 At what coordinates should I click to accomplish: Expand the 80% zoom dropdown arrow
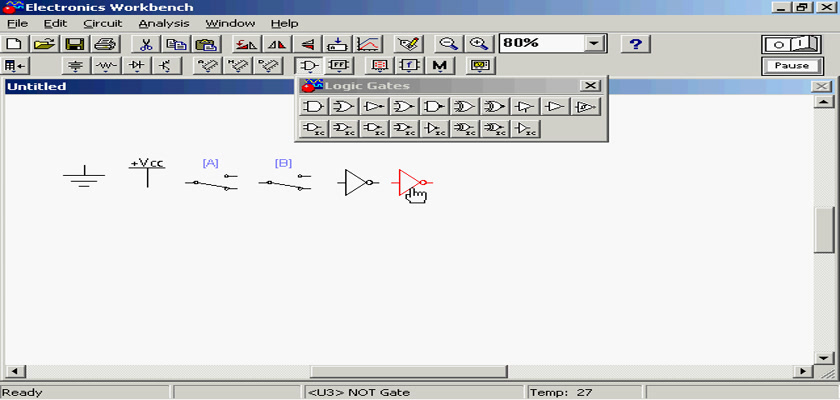point(594,43)
